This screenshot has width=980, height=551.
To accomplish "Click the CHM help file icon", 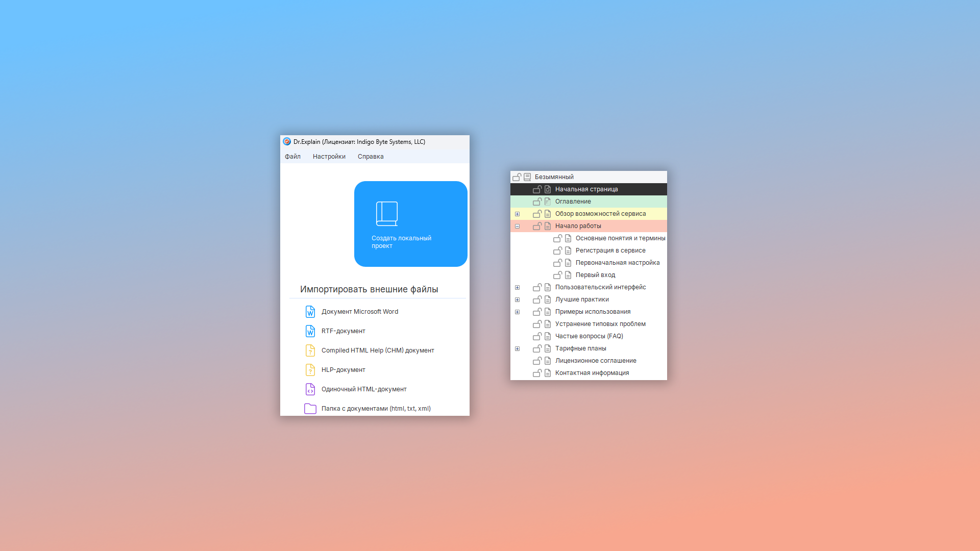I will click(310, 350).
